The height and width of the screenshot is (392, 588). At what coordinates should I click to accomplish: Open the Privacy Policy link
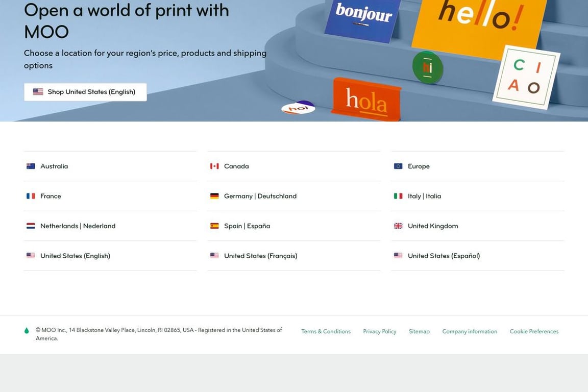(380, 332)
